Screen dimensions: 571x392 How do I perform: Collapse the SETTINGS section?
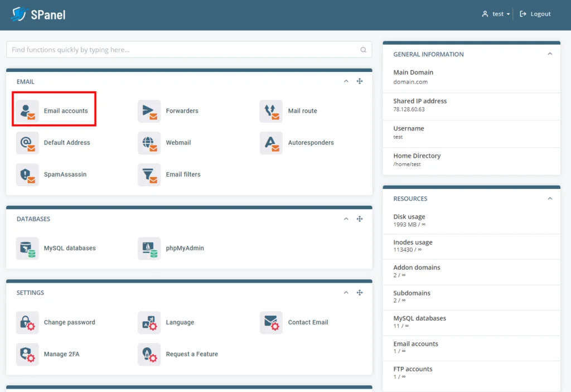[346, 292]
